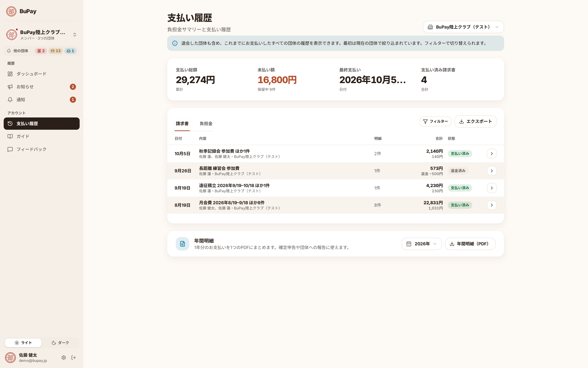Click the 月会費 2026年8/19–9/18 ほか8件 title
The width and height of the screenshot is (588, 368).
tap(232, 203)
